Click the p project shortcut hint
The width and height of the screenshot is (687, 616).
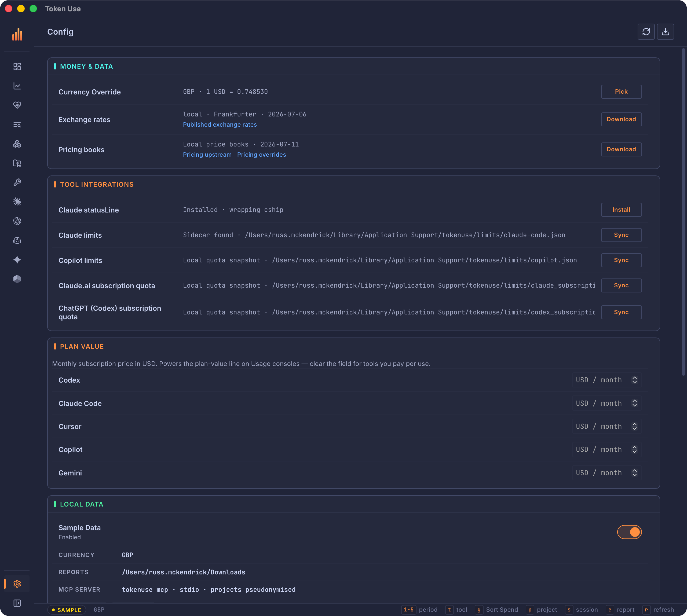541,610
